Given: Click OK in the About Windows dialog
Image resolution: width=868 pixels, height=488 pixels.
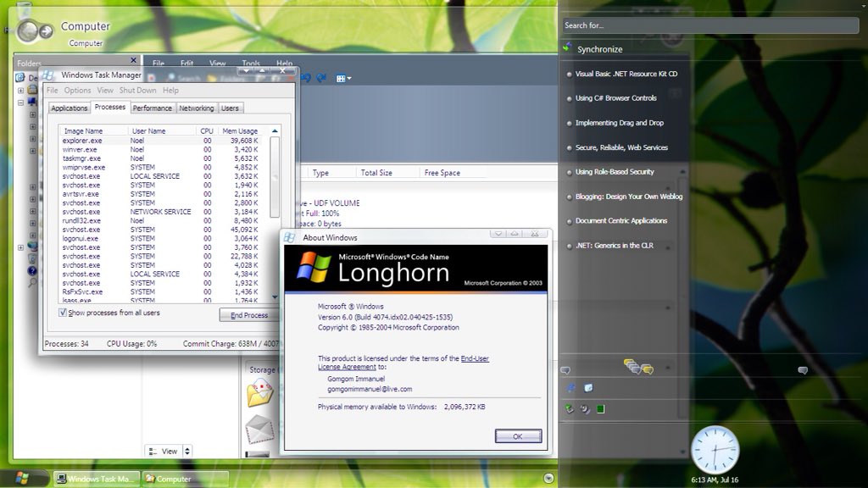Looking at the screenshot, I should click(x=518, y=436).
